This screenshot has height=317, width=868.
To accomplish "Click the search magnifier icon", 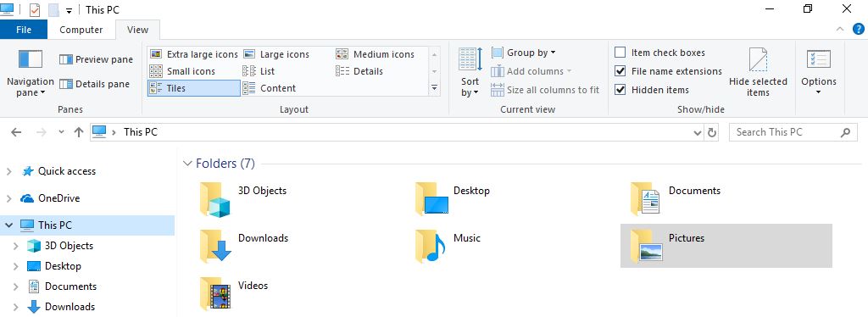I will 845,132.
